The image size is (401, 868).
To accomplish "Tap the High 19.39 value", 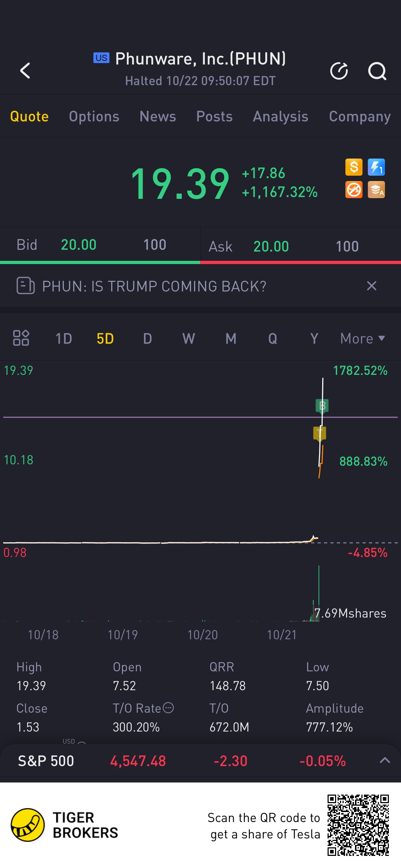I will [x=31, y=686].
